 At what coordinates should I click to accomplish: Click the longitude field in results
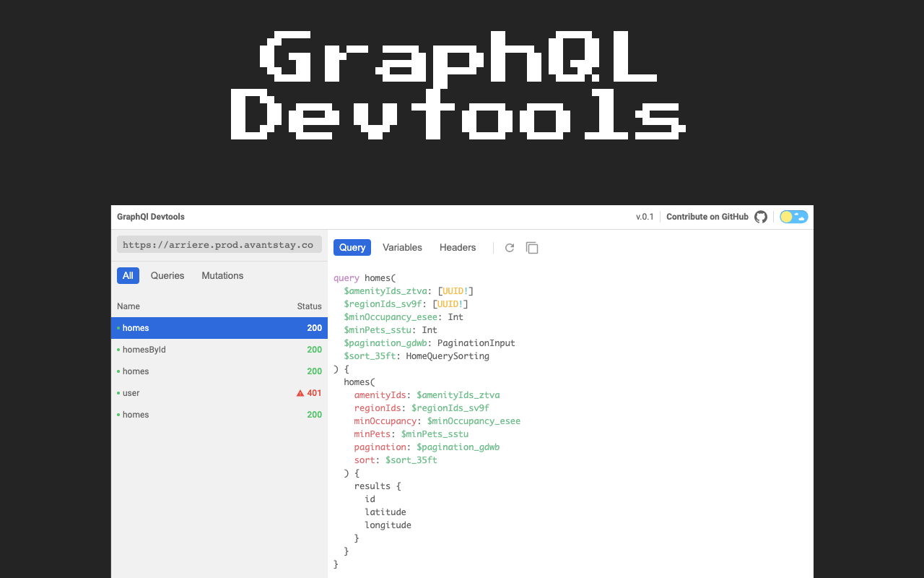pyautogui.click(x=388, y=525)
